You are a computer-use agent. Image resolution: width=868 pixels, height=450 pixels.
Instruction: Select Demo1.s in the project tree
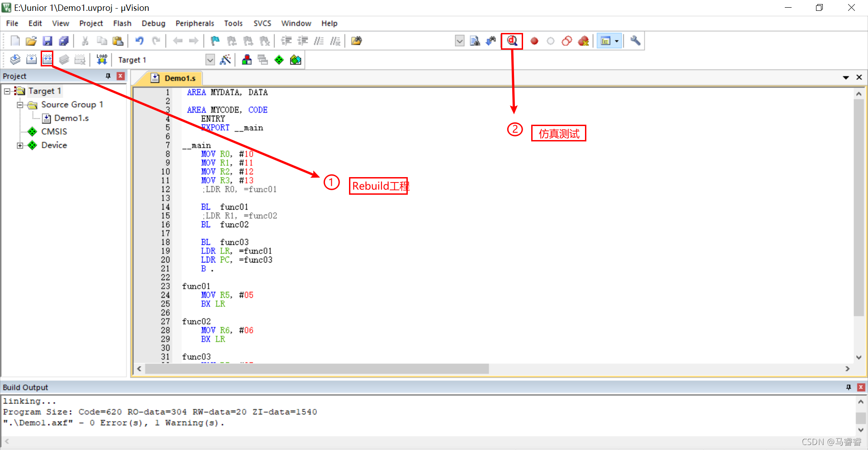click(x=71, y=118)
